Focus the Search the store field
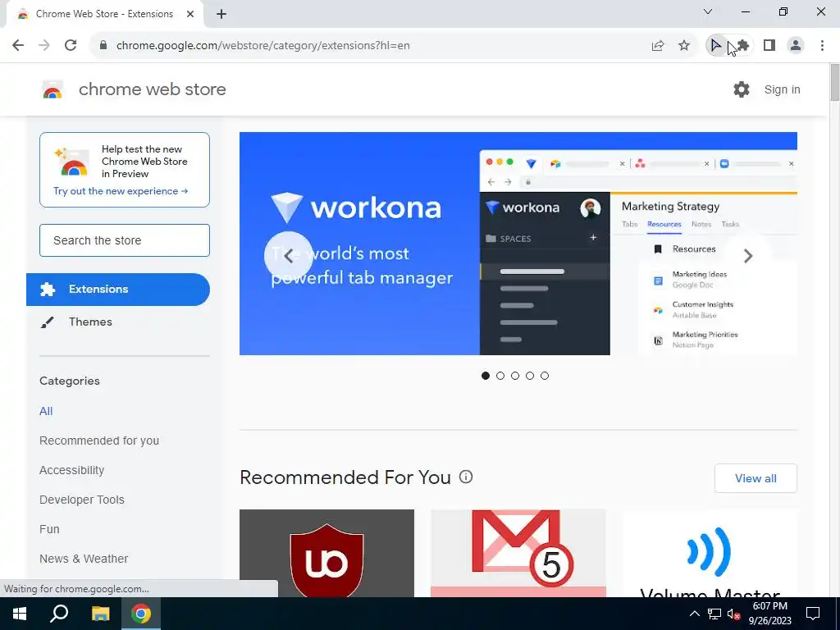This screenshot has width=840, height=630. tap(125, 240)
